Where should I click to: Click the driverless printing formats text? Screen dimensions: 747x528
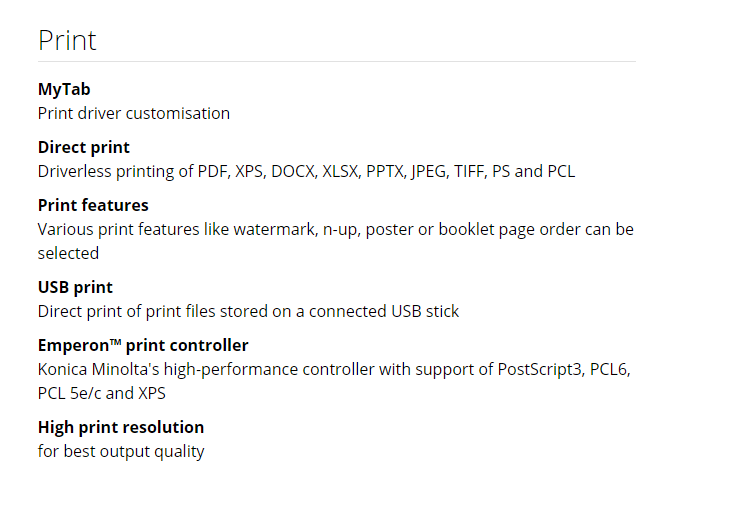pos(306,172)
